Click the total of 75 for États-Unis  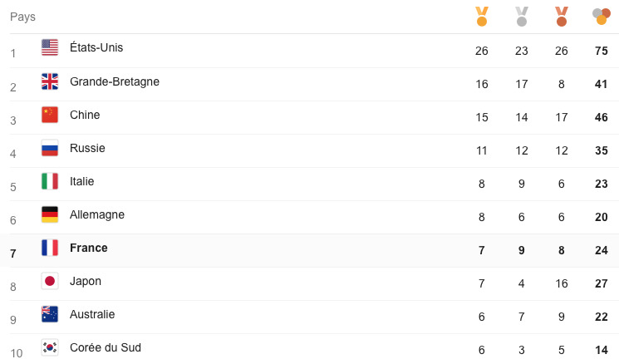point(602,51)
